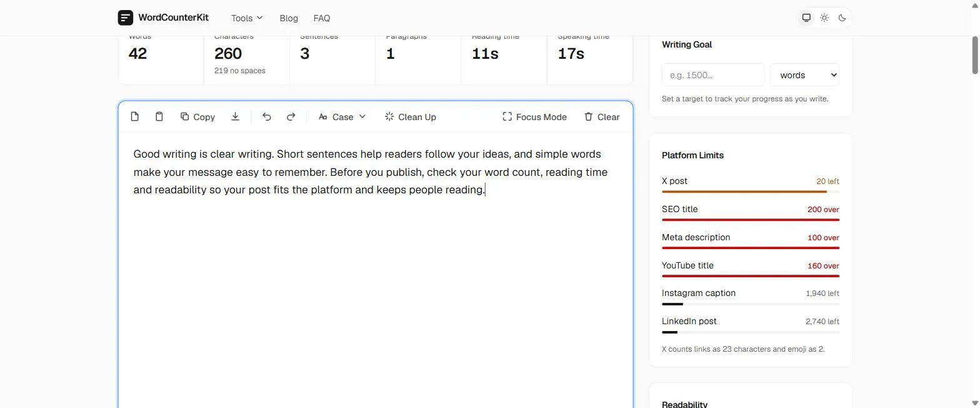Click the LinkedIn post label

[x=689, y=321]
